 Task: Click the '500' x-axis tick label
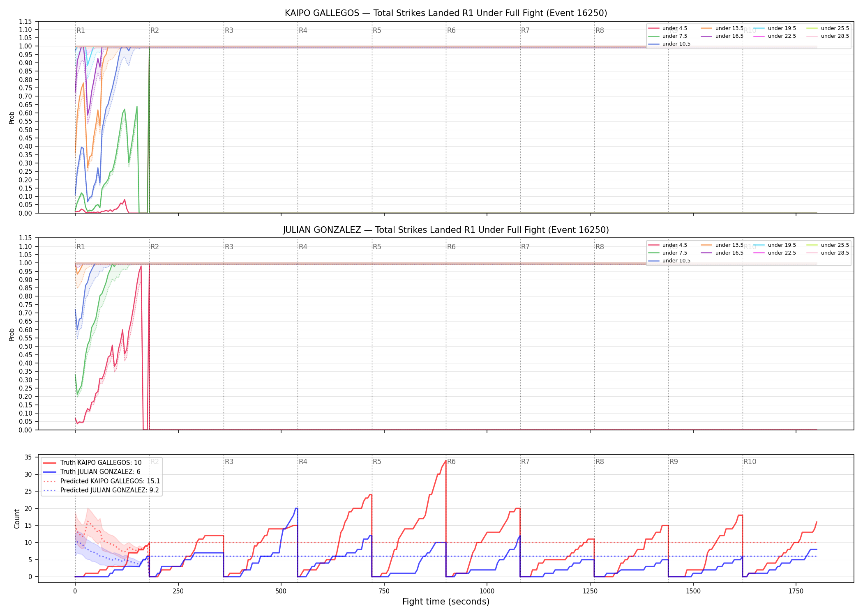coord(281,591)
